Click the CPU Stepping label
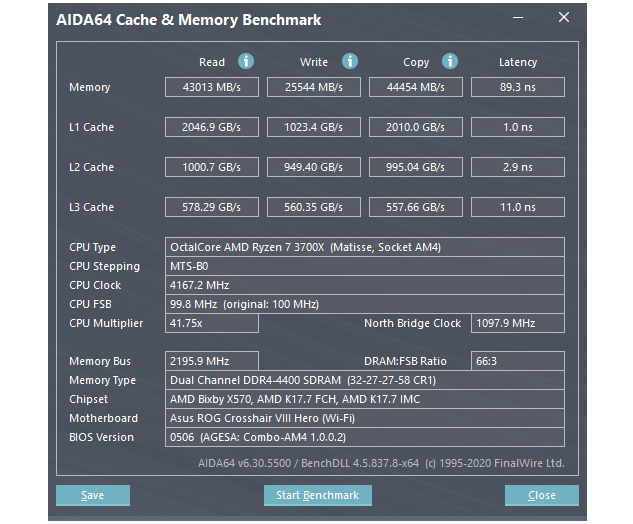The width and height of the screenshot is (633, 524). (105, 266)
